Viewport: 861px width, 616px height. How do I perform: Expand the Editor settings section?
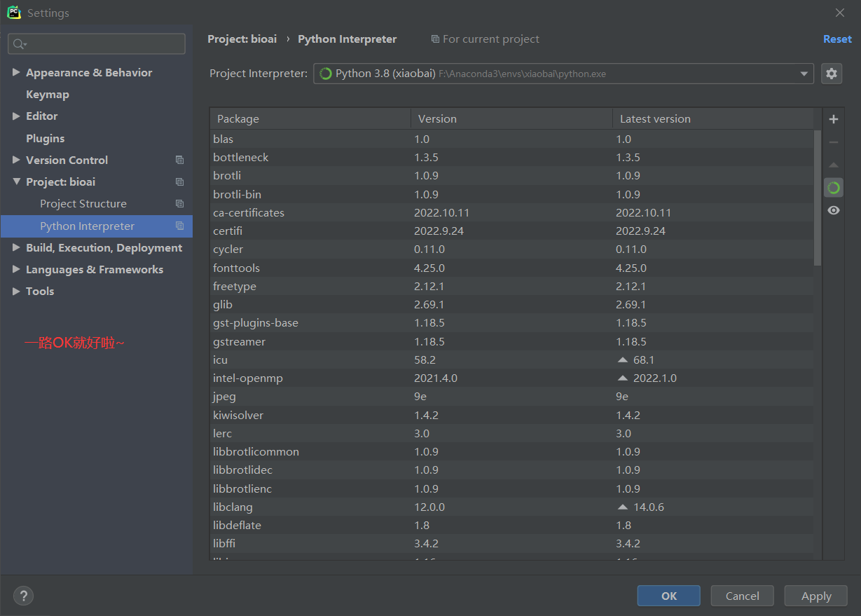point(16,116)
